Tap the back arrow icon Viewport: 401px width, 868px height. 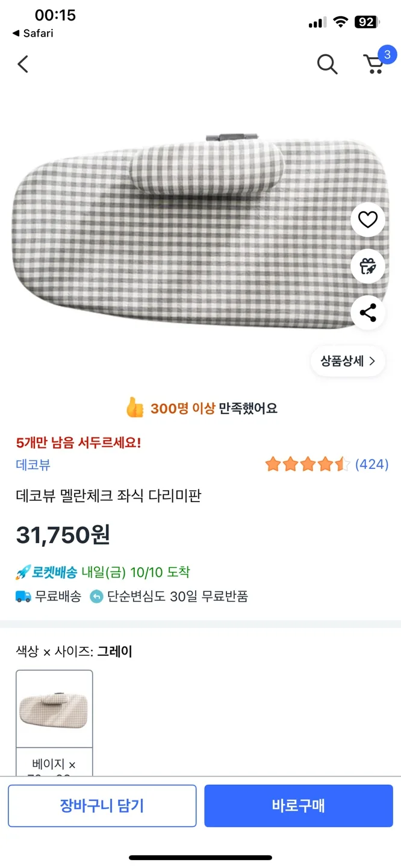tap(23, 64)
